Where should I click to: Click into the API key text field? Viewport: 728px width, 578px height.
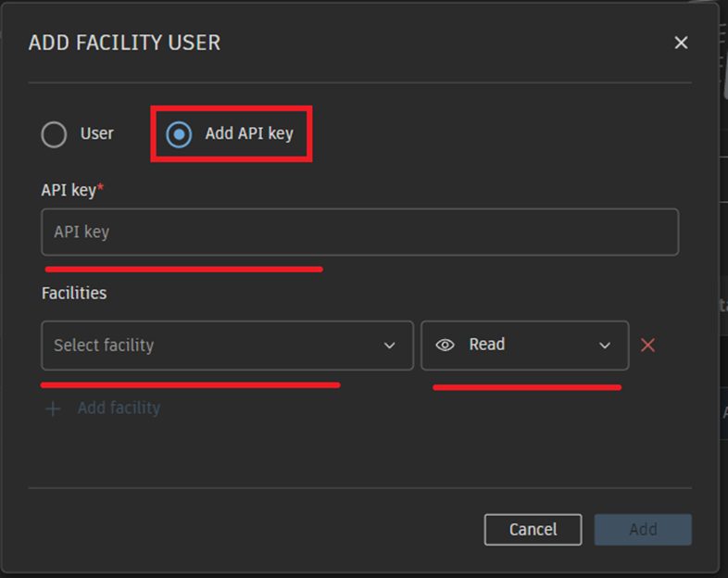pyautogui.click(x=359, y=232)
